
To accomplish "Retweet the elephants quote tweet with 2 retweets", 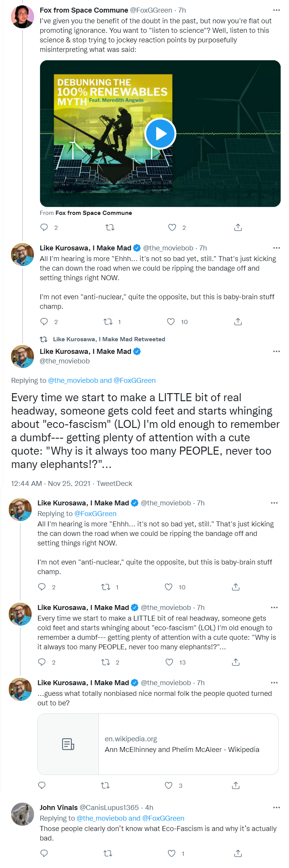I will pos(106,662).
